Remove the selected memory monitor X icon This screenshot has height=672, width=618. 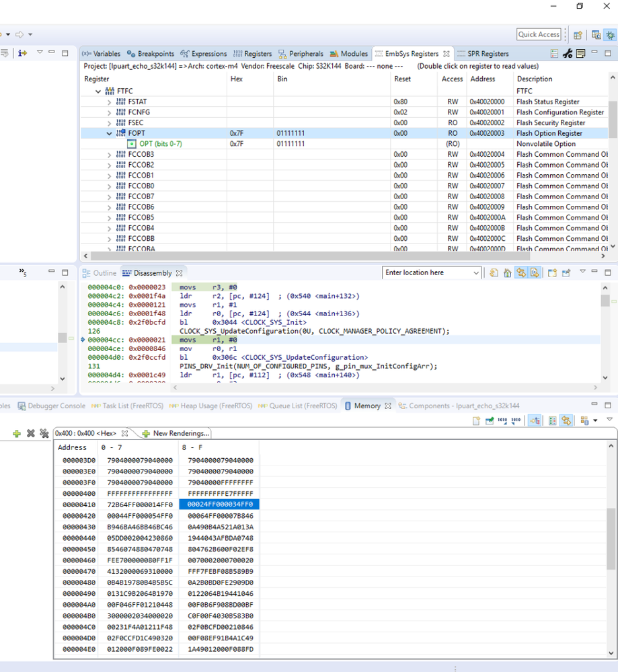[30, 433]
